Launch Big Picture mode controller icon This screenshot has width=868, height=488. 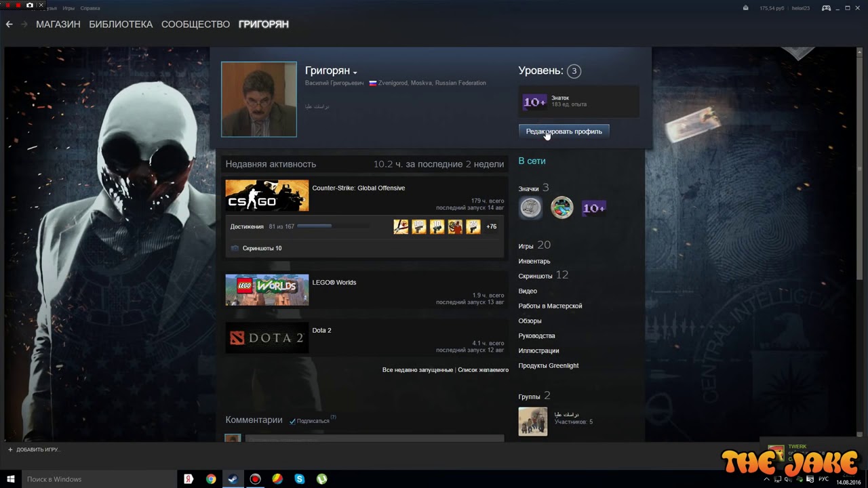(x=827, y=8)
